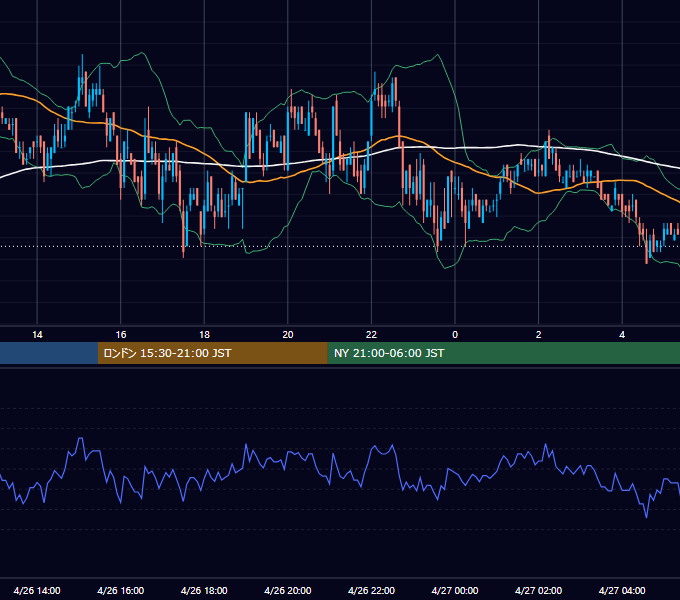Click the 4/27 00:00 indicator axis label
680x600 pixels.
[455, 590]
